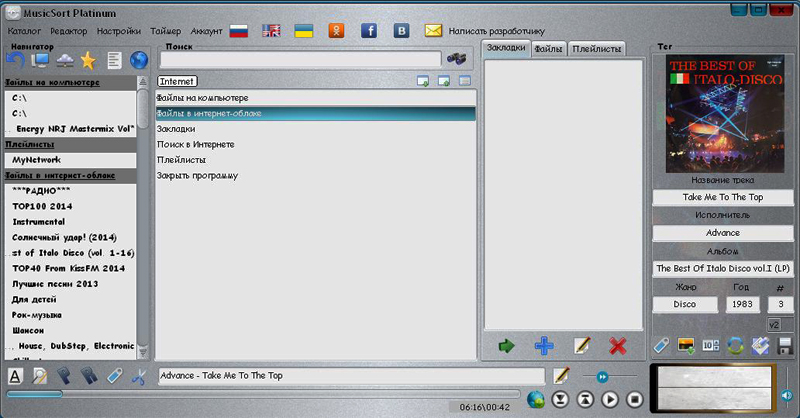Delete bookmark with the red X

click(x=618, y=347)
